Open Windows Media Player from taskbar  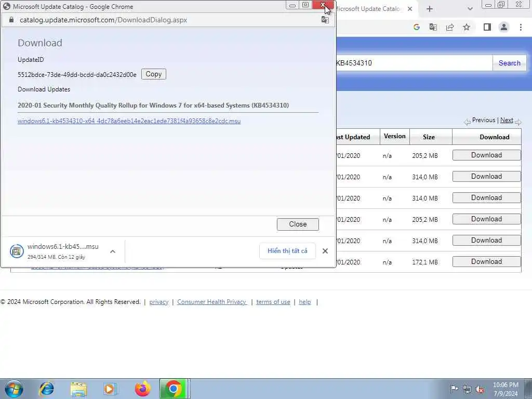(110, 389)
